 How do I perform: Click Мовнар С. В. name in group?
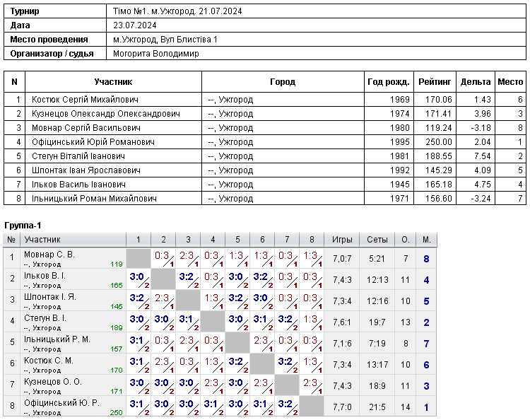(x=49, y=255)
